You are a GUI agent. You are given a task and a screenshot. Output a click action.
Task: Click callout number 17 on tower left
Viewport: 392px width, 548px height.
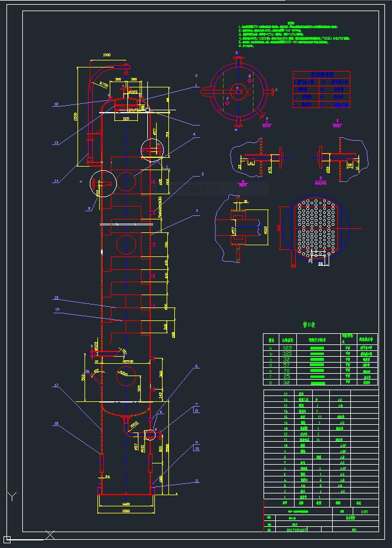(56, 385)
